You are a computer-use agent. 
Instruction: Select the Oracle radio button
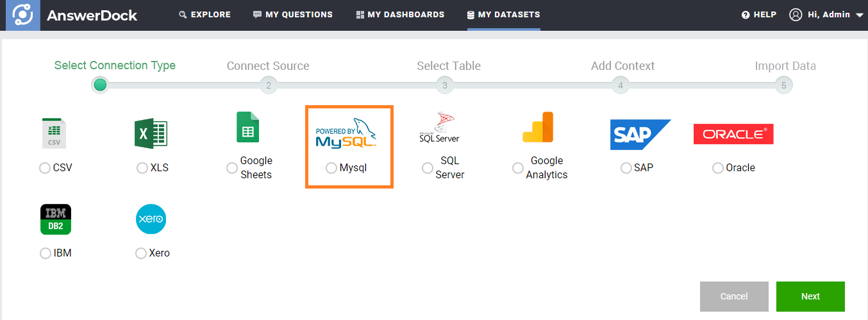coord(718,168)
